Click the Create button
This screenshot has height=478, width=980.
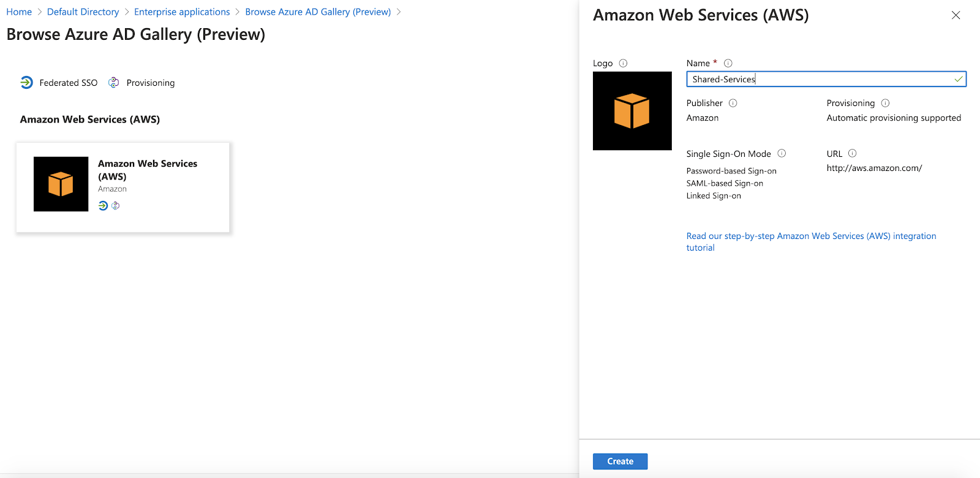click(x=620, y=461)
